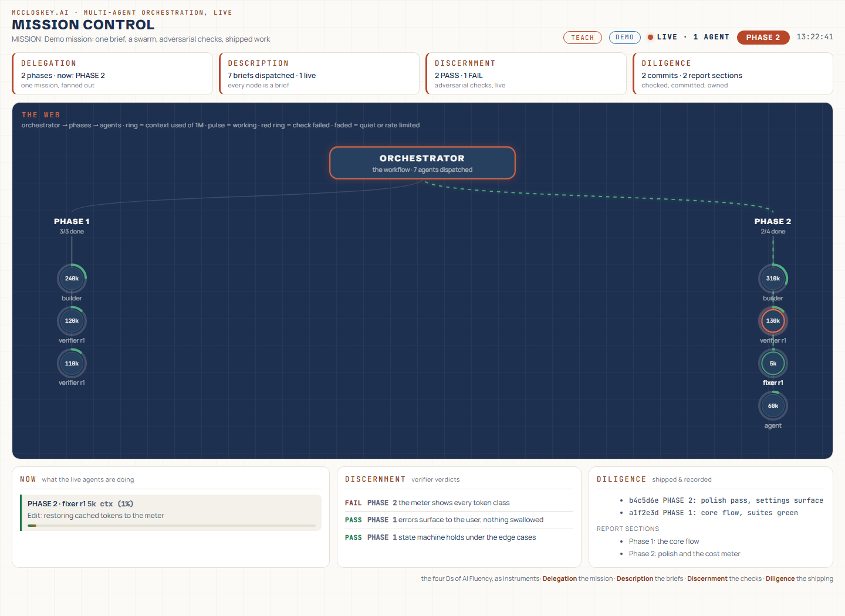Viewport: 845px width, 616px height.
Task: Click 'Edit: restoring cached tokens to the meter'
Action: point(96,516)
